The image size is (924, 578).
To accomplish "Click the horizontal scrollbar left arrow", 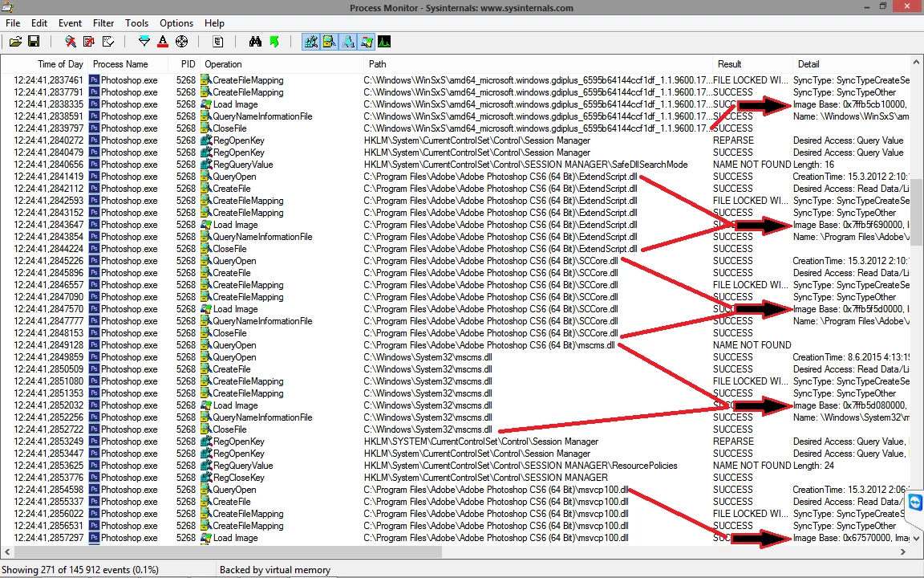I will click(x=7, y=552).
